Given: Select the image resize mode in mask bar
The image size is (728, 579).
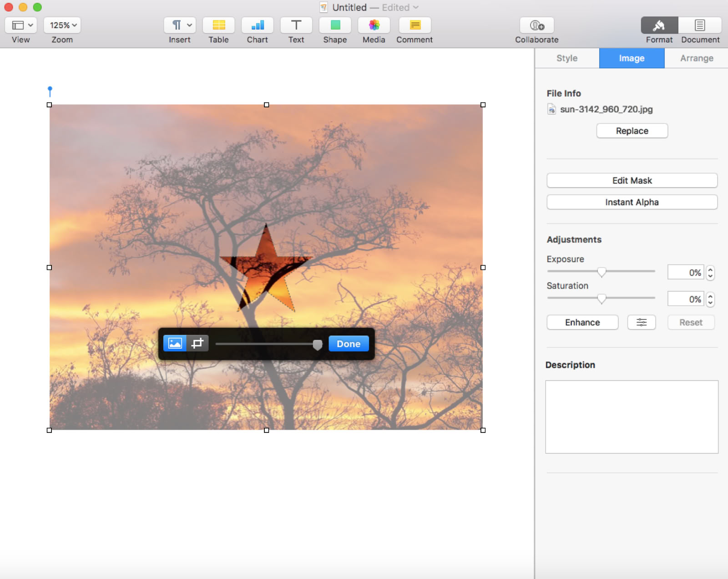Looking at the screenshot, I should 175,343.
